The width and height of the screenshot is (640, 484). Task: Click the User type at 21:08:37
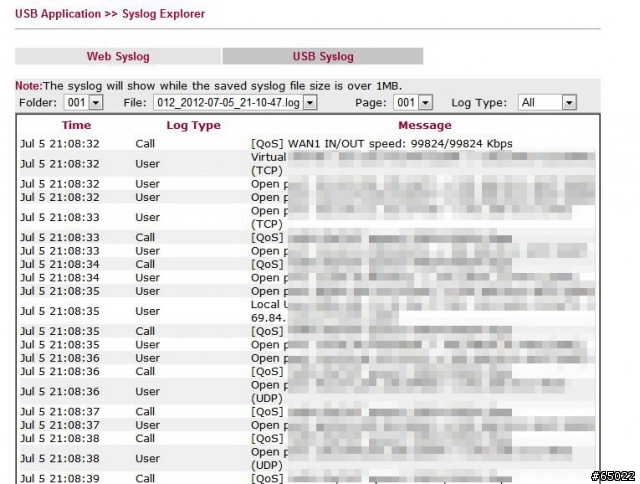(x=147, y=425)
